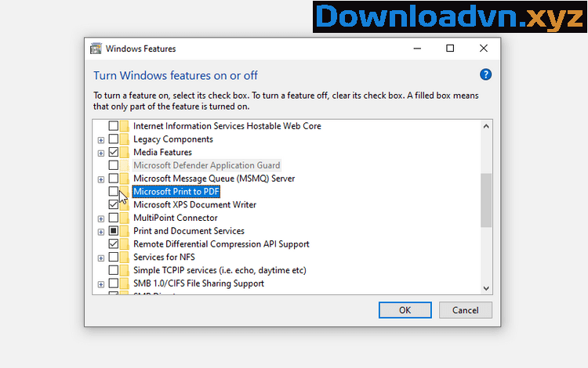This screenshot has width=588, height=368.
Task: Click the Internet Information Services Hostable folder icon
Action: click(x=125, y=126)
